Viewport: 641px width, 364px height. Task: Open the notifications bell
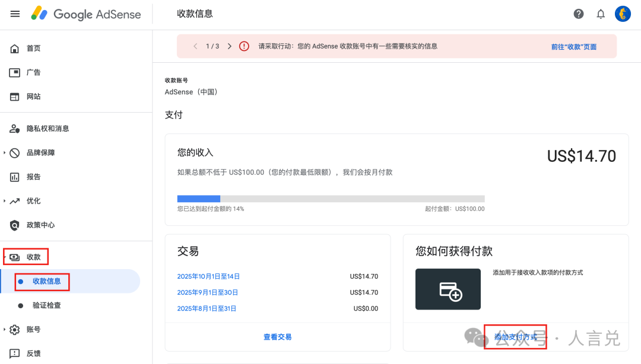tap(601, 14)
